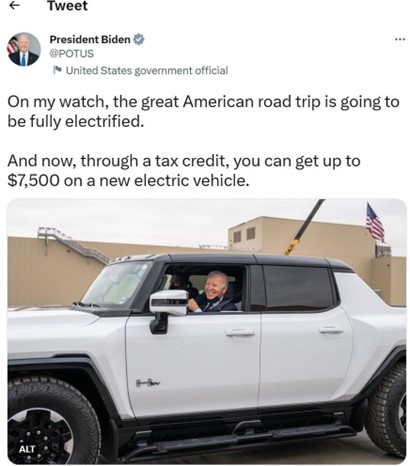Visit the @POTUS handle
Viewport: 410px width, 466px height.
coord(72,54)
